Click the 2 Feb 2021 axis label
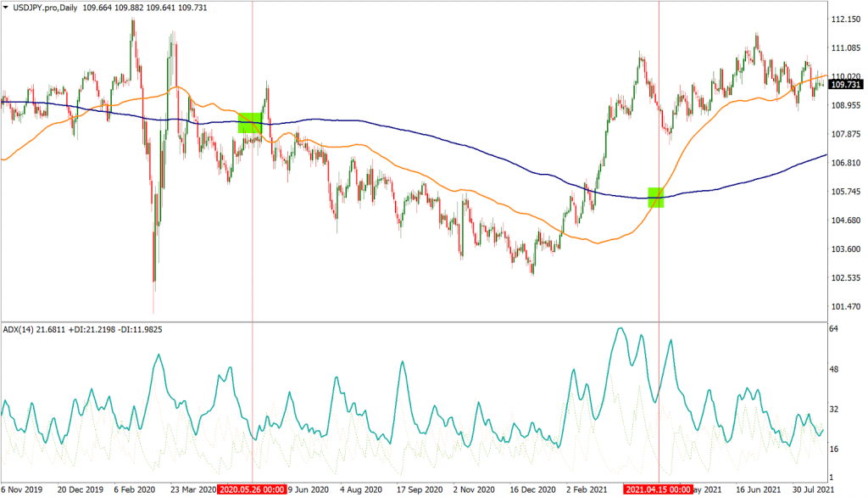The height and width of the screenshot is (497, 868). coord(587,489)
